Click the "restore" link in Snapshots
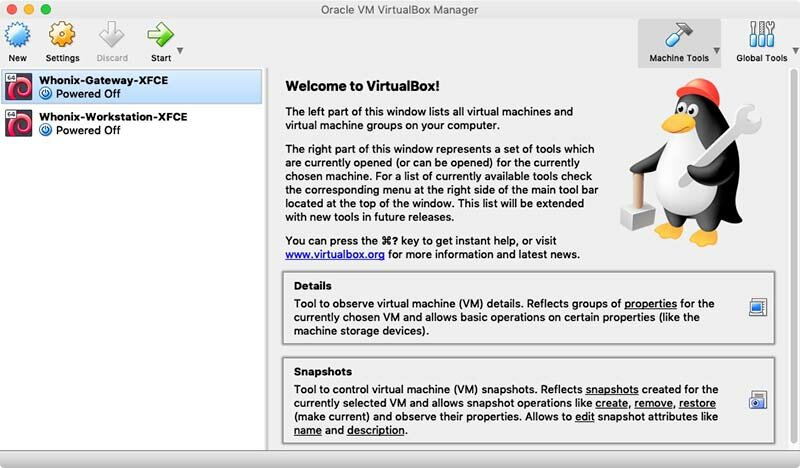Viewport: 800px width, 468px height. (x=713, y=402)
